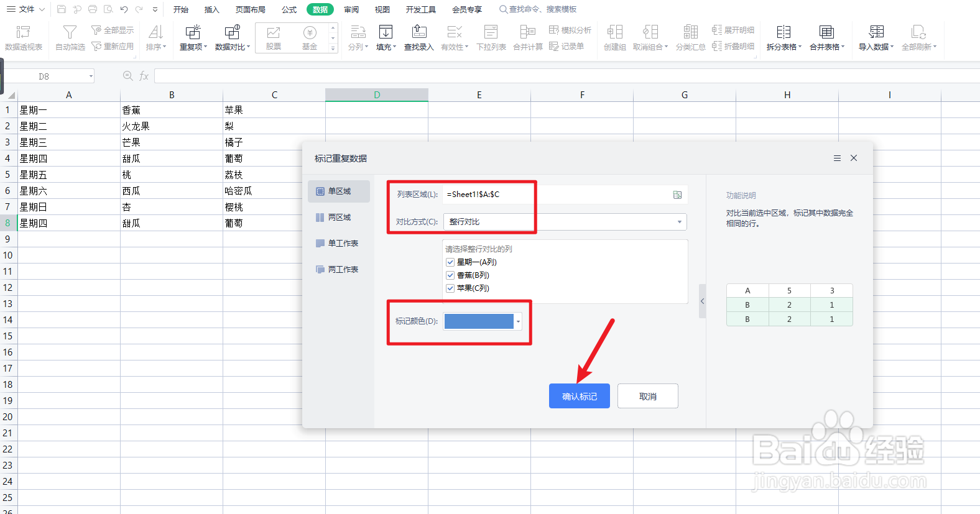Open the 页面布局 ribbon tab
980x514 pixels.
251,9
